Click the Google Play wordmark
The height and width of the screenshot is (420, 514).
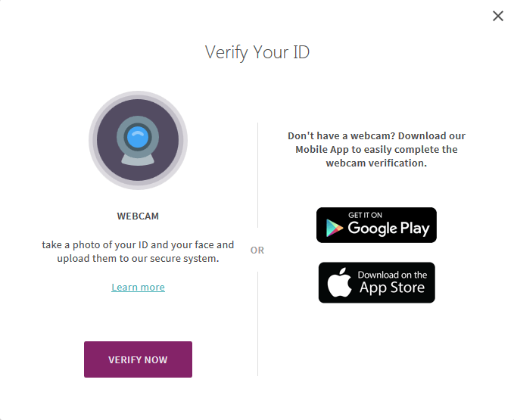(x=388, y=229)
